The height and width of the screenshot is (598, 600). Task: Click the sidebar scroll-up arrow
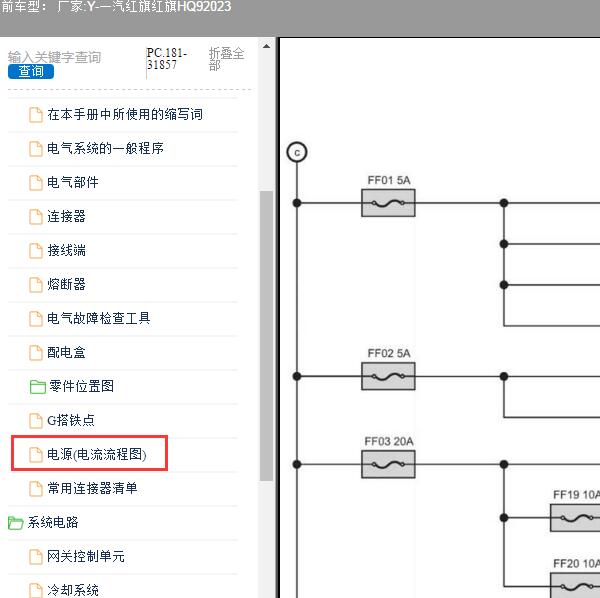(x=266, y=47)
